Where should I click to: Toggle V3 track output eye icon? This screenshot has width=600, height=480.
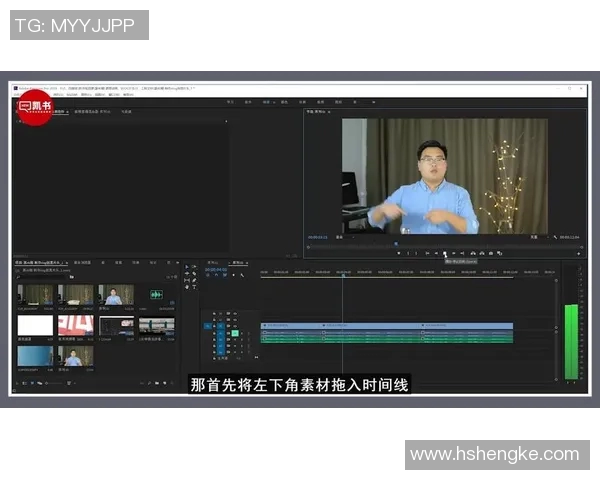[x=235, y=313]
